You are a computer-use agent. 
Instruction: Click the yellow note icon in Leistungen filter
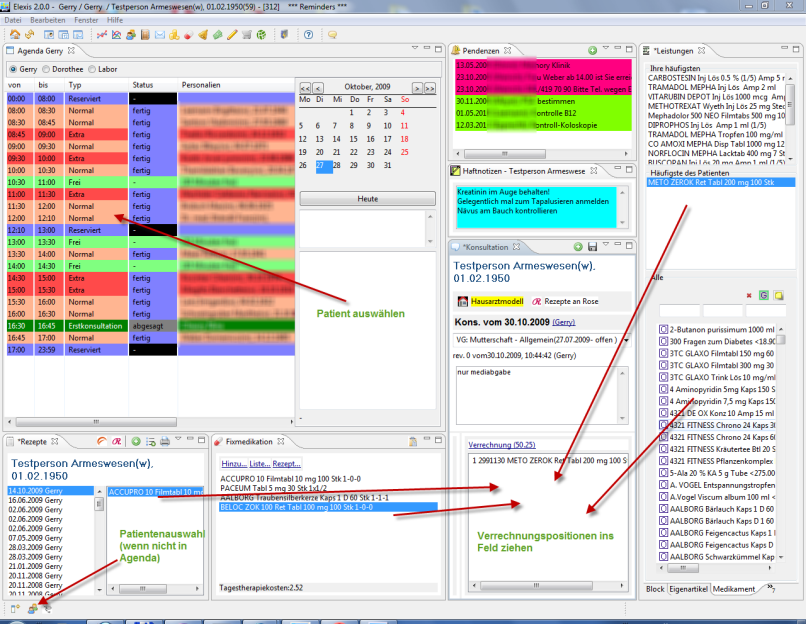(779, 295)
